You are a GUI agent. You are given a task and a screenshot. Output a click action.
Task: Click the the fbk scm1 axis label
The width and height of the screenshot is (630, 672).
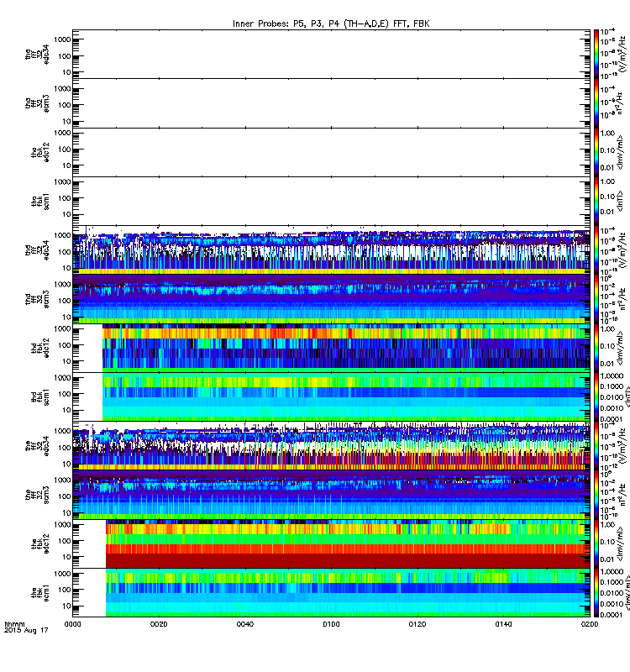click(40, 593)
